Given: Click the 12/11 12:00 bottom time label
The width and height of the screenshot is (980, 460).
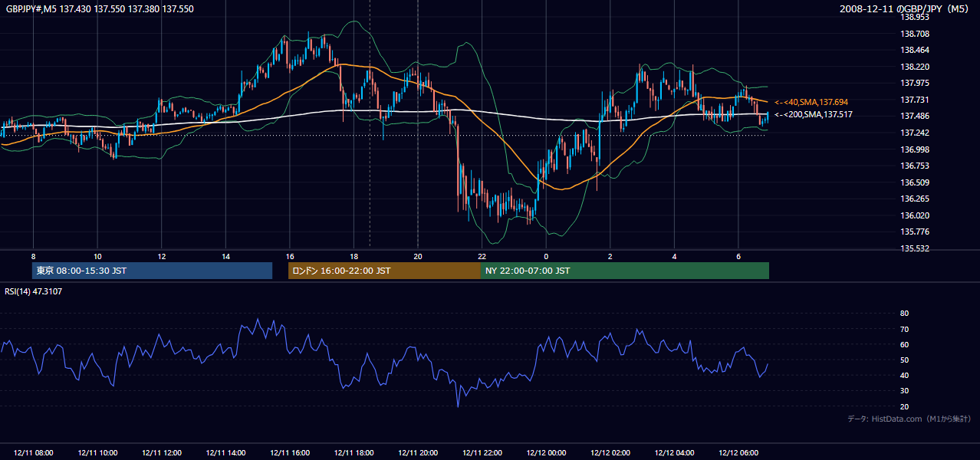Looking at the screenshot, I should pyautogui.click(x=161, y=453).
